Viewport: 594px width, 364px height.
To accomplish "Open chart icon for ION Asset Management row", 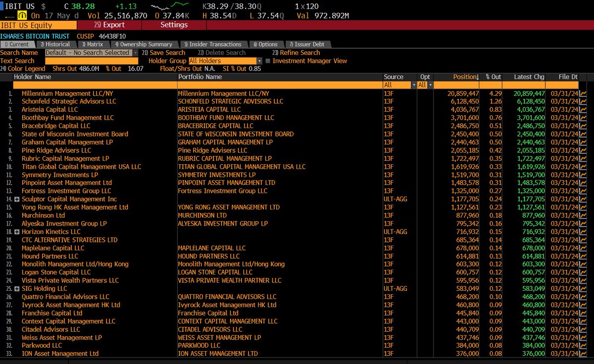I will click(583, 354).
